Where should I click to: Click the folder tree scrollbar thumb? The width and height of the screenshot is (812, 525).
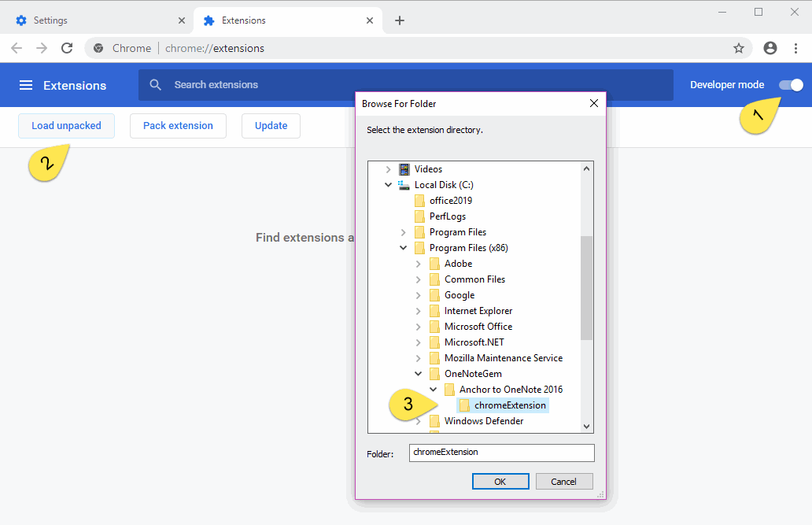(x=586, y=287)
